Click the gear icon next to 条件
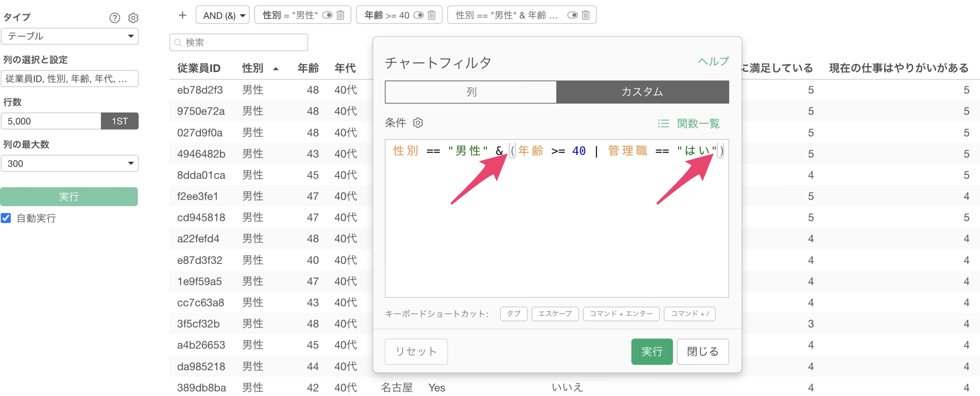This screenshot has height=396, width=980. pyautogui.click(x=418, y=123)
